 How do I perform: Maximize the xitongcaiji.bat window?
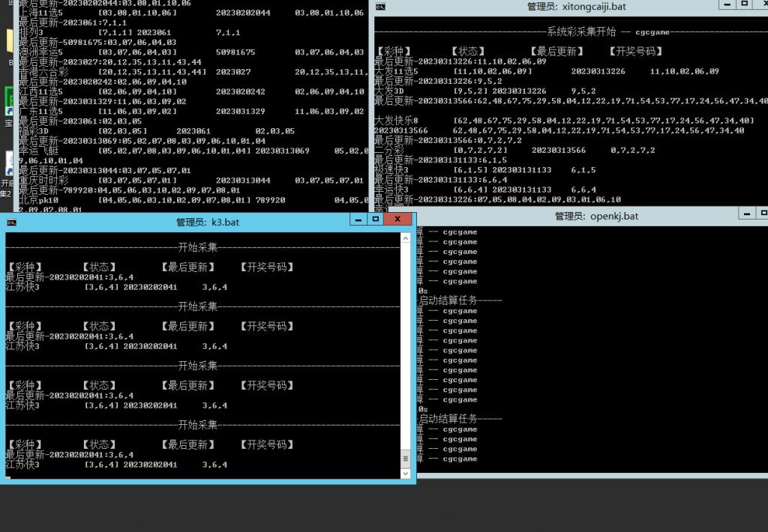point(745,4)
